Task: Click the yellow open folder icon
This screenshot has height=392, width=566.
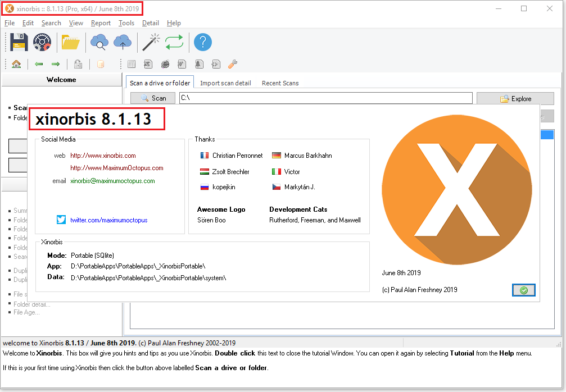Action: click(x=70, y=42)
